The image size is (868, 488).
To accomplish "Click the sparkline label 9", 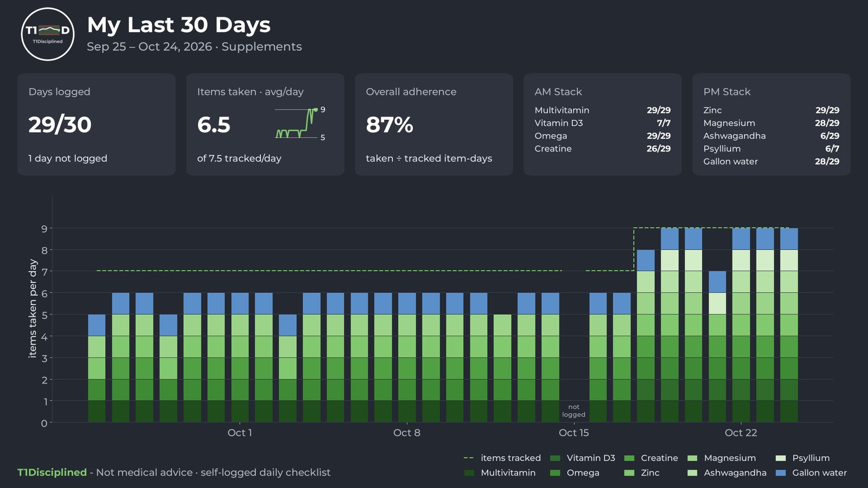I will coord(323,110).
